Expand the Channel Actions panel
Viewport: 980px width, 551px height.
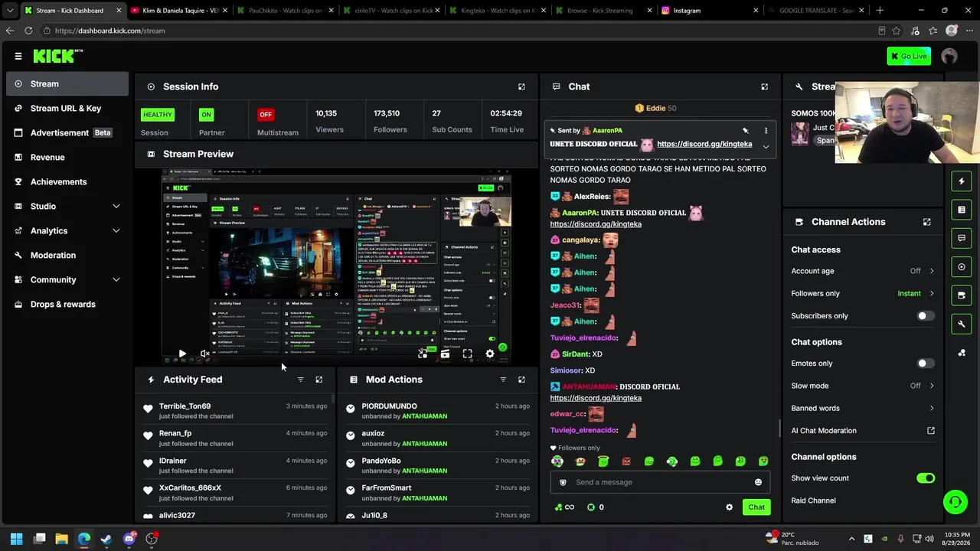(926, 222)
